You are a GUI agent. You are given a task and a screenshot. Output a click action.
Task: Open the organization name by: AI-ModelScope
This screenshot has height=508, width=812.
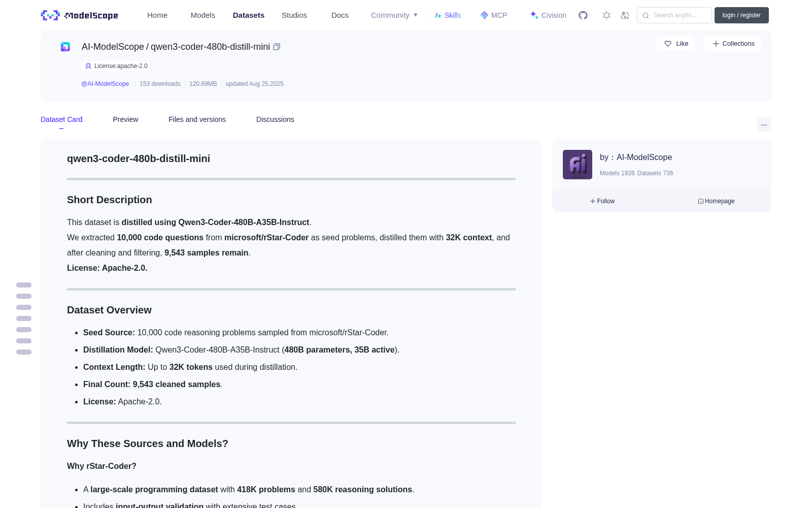[636, 157]
